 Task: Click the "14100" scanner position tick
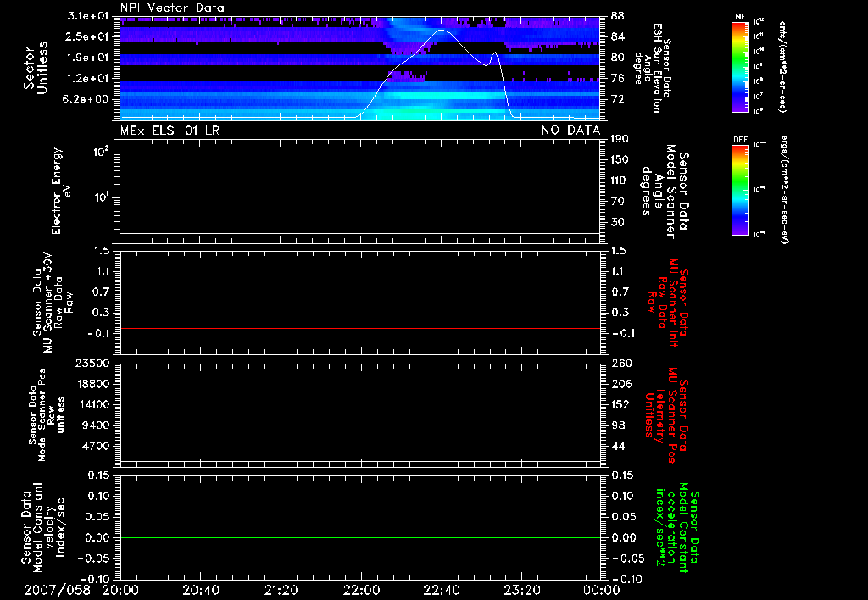(x=92, y=404)
